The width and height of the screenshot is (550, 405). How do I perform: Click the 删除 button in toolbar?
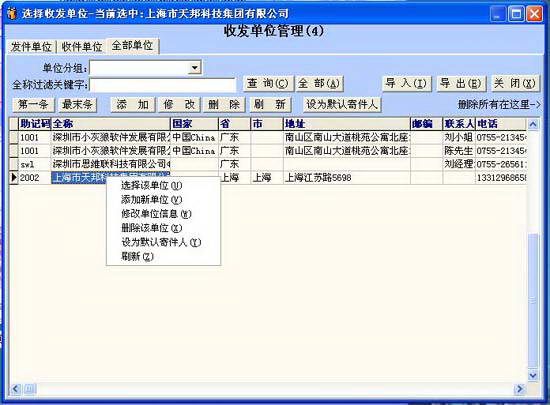(x=224, y=104)
